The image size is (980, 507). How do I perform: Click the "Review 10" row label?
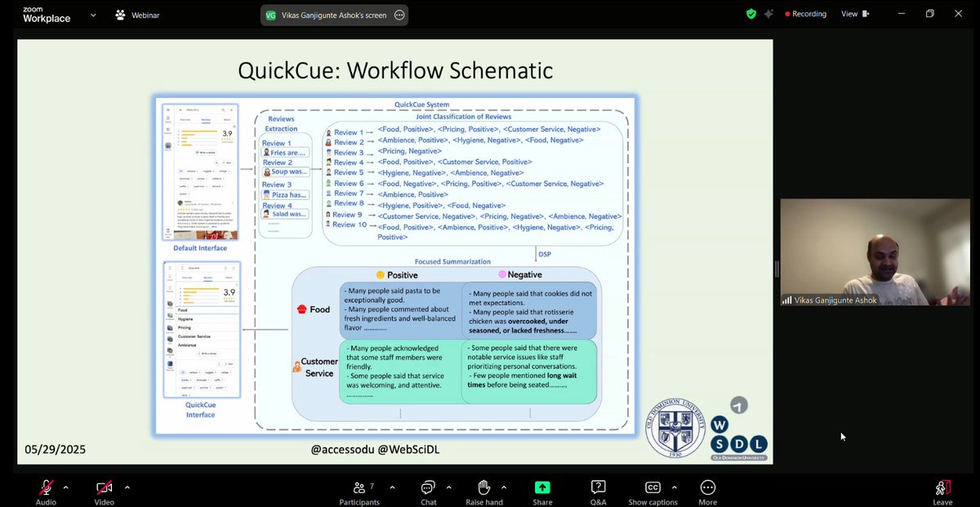click(x=350, y=225)
